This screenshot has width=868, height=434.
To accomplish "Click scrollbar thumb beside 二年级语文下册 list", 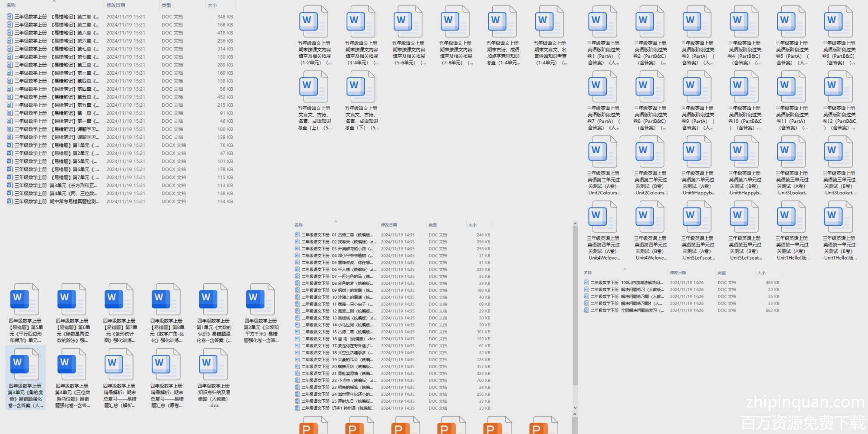I will click(575, 304).
